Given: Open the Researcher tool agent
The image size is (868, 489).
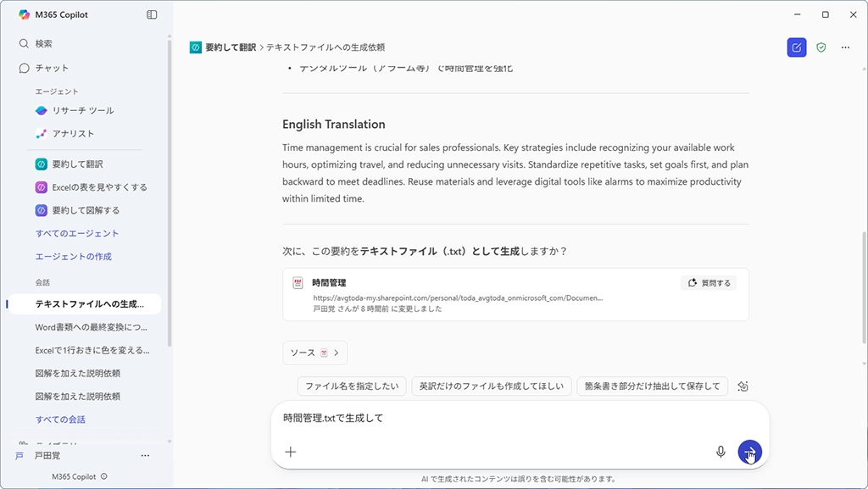Looking at the screenshot, I should pyautogui.click(x=82, y=110).
